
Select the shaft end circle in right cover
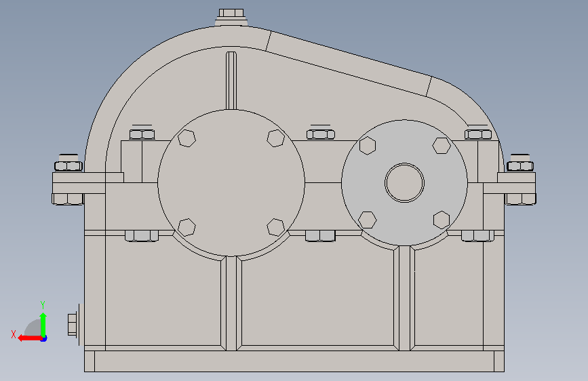tap(404, 182)
